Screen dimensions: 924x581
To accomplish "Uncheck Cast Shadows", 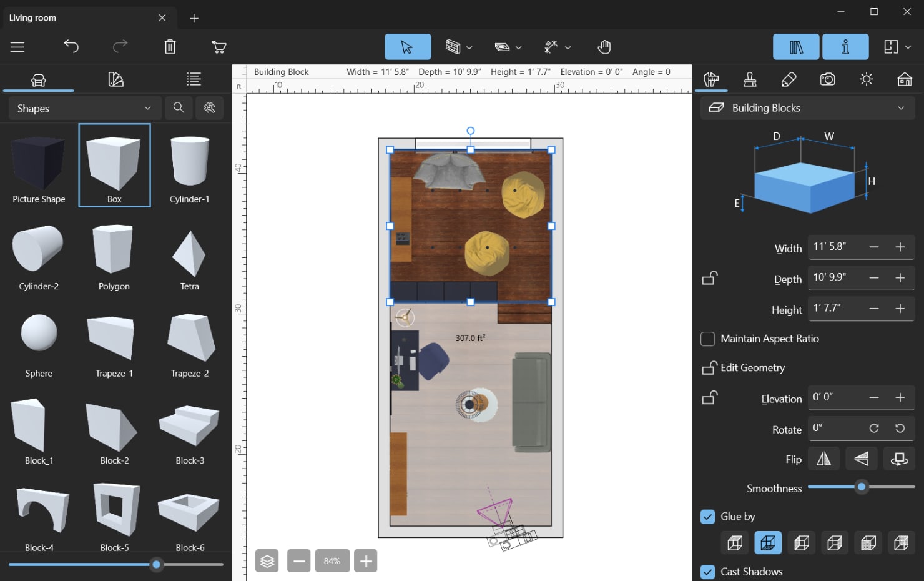I will 707,572.
